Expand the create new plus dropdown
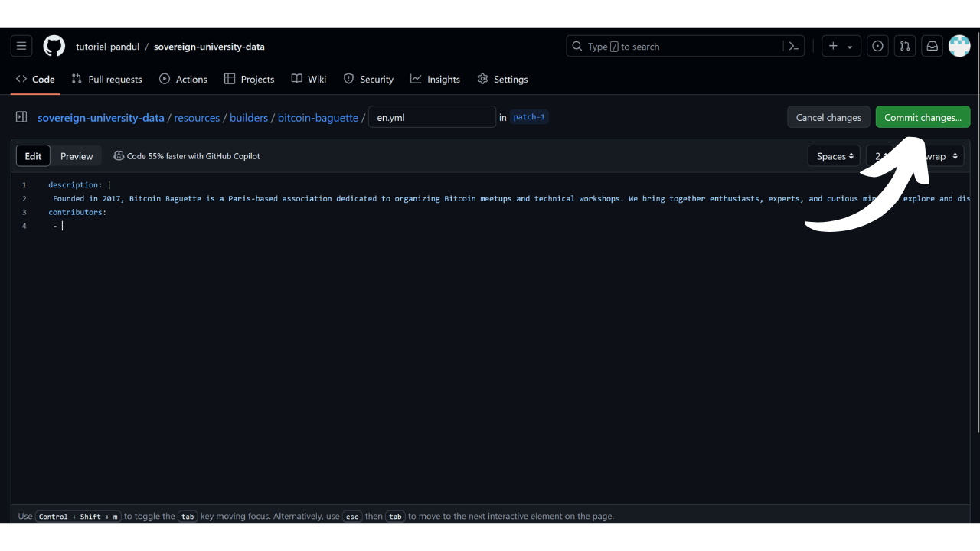 [x=841, y=46]
